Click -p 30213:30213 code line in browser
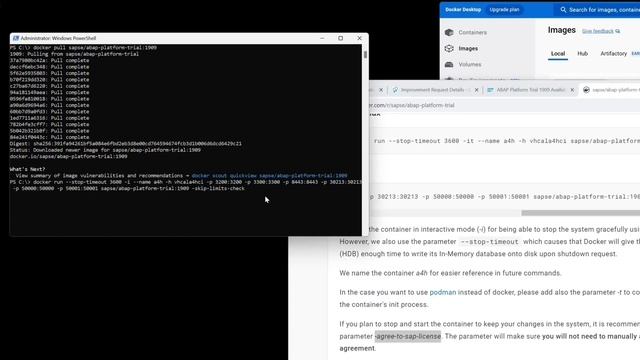The width and height of the screenshot is (640, 360). pos(504,197)
